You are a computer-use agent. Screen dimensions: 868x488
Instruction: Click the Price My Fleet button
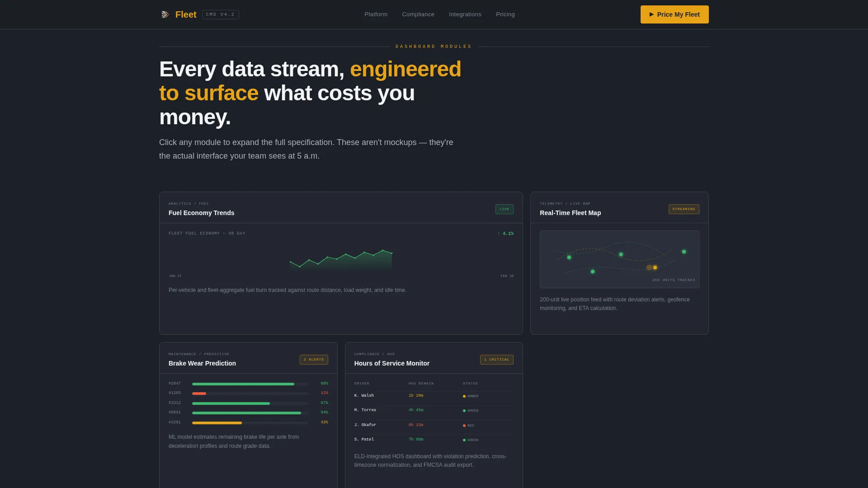(675, 14)
